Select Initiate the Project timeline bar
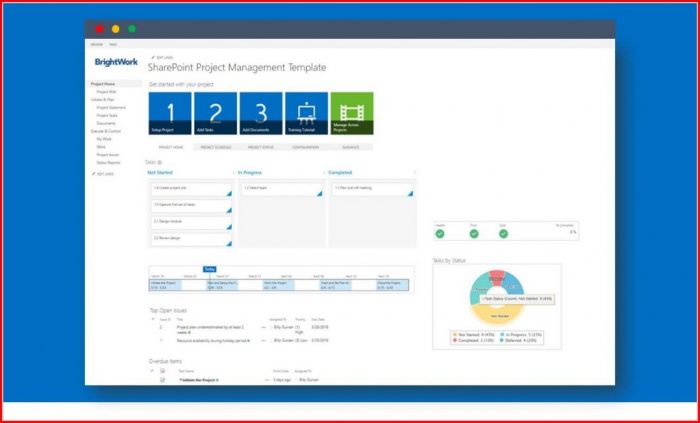Image resolution: width=700 pixels, height=423 pixels. [x=165, y=286]
